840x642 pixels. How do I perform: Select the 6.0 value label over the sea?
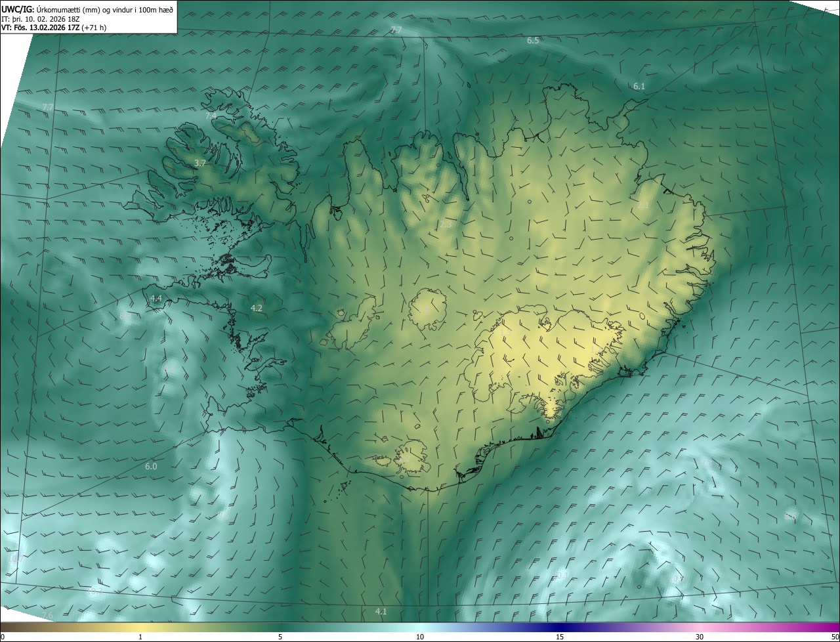(151, 467)
